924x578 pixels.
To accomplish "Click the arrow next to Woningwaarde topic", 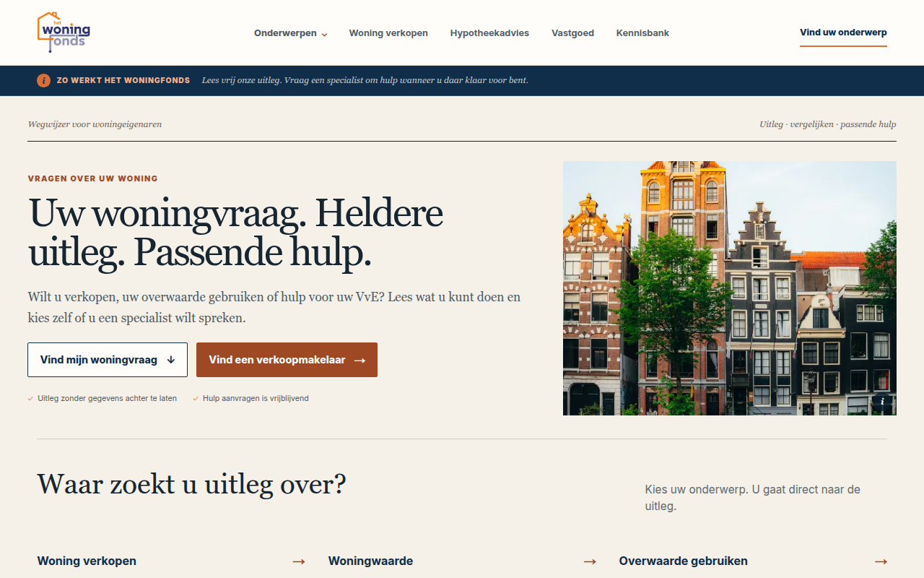I will pyautogui.click(x=590, y=561).
